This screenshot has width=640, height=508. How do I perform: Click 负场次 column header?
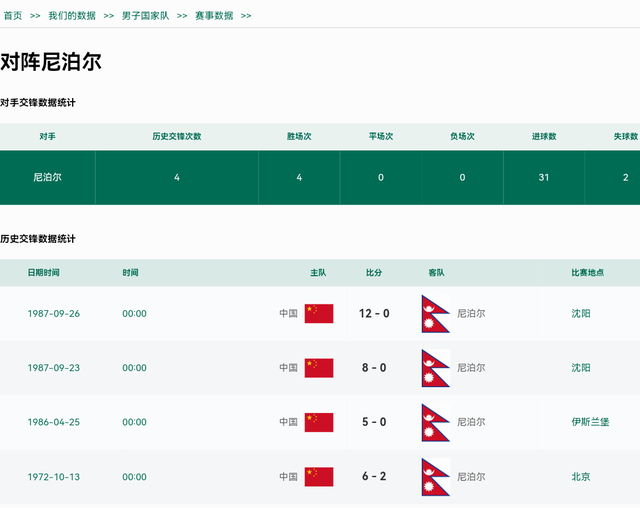[x=462, y=136]
